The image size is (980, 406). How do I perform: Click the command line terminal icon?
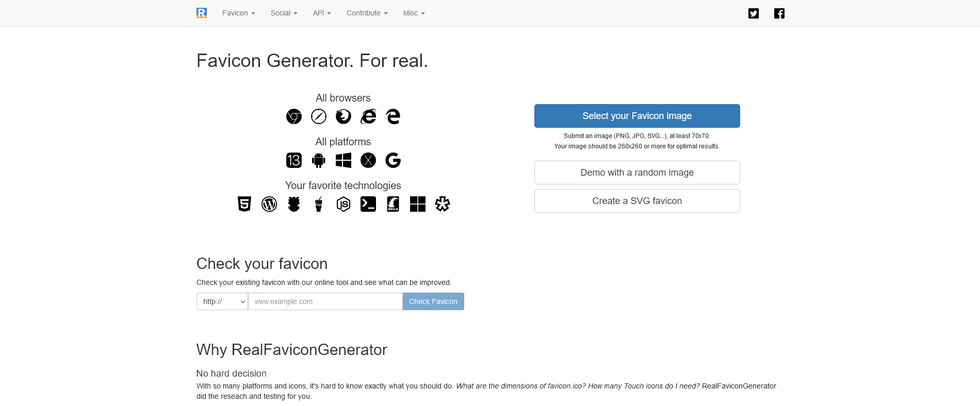pyautogui.click(x=368, y=204)
